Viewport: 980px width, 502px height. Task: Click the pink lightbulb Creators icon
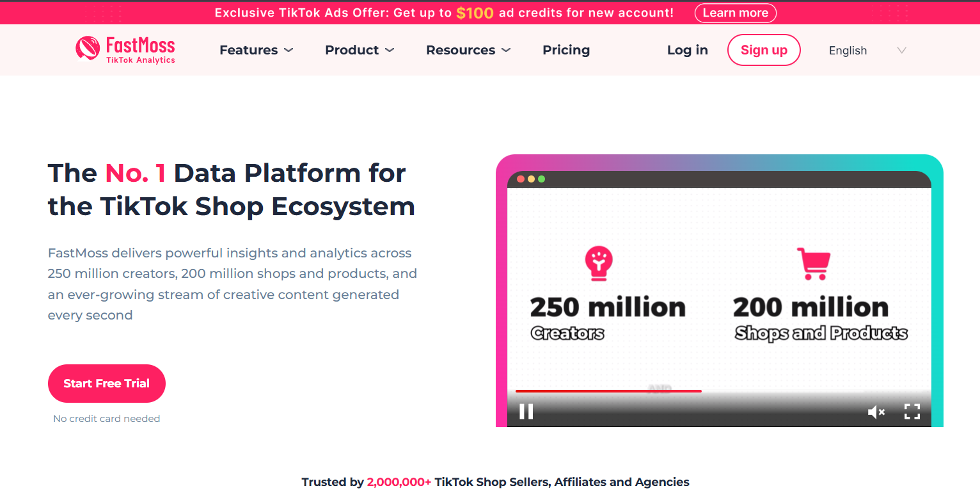pos(599,264)
